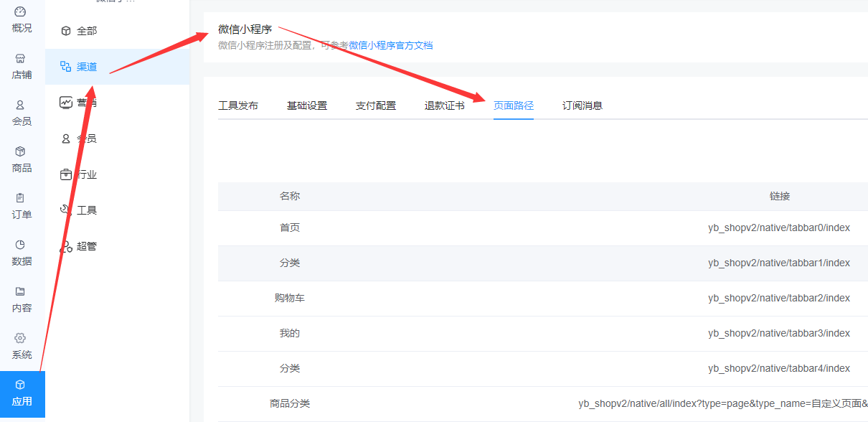The height and width of the screenshot is (422, 868).
Task: Click the 我的 row name
Action: [x=290, y=333]
